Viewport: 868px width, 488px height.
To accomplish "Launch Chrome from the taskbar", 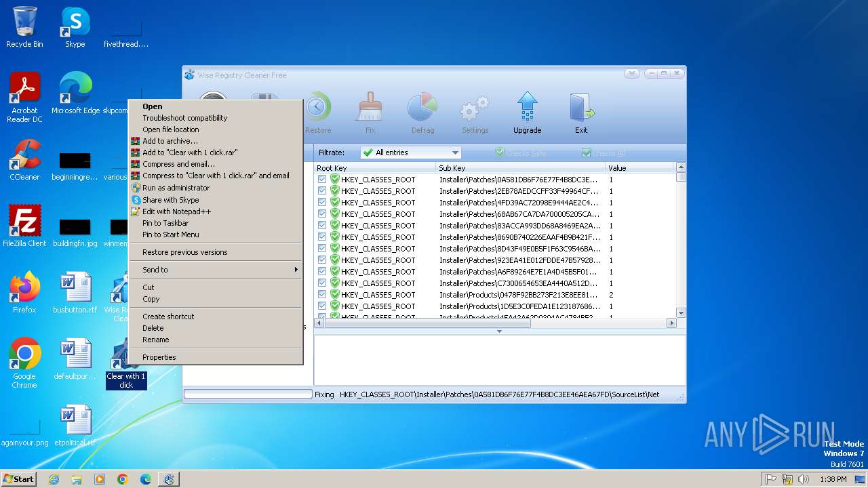I will [123, 479].
